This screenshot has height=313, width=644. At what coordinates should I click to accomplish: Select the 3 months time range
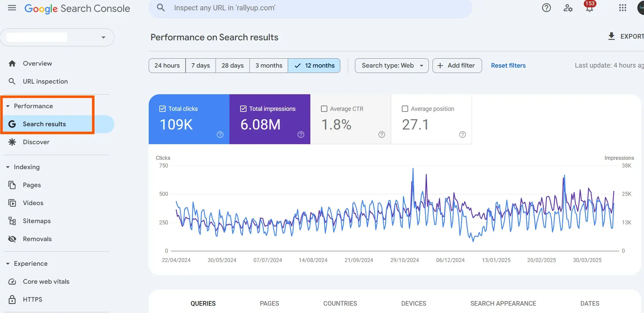(268, 65)
